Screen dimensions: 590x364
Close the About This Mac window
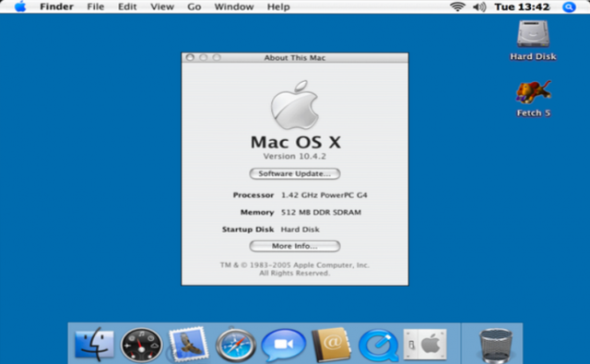[190, 57]
